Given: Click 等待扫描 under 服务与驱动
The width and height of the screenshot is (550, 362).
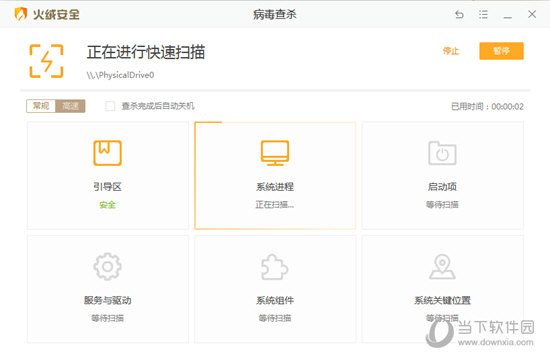Looking at the screenshot, I should coord(107,318).
